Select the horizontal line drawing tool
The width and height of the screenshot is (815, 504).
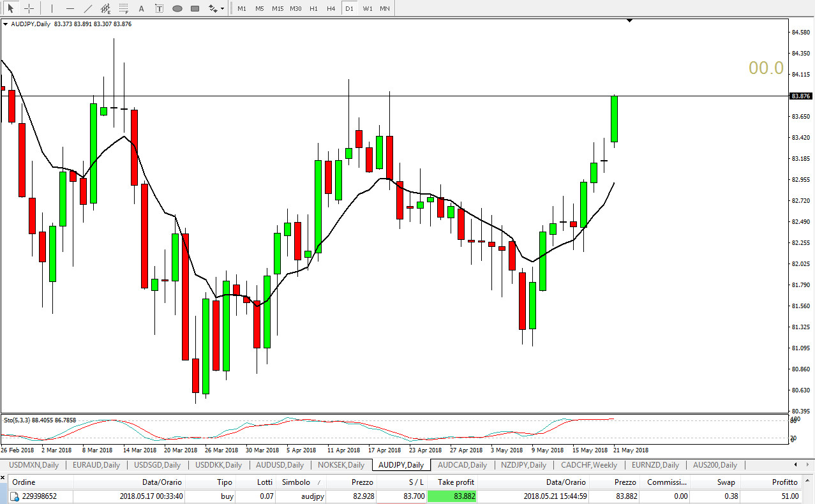click(x=70, y=8)
